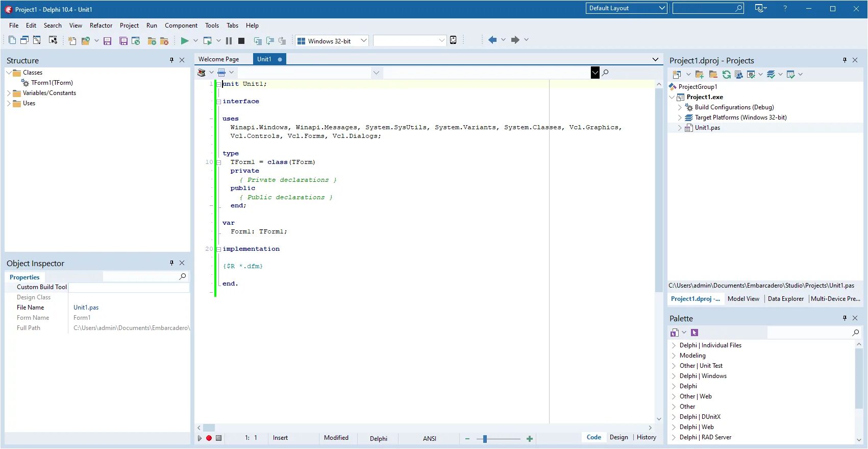This screenshot has width=868, height=449.
Task: Click the Step Over debug icon
Action: pos(270,41)
